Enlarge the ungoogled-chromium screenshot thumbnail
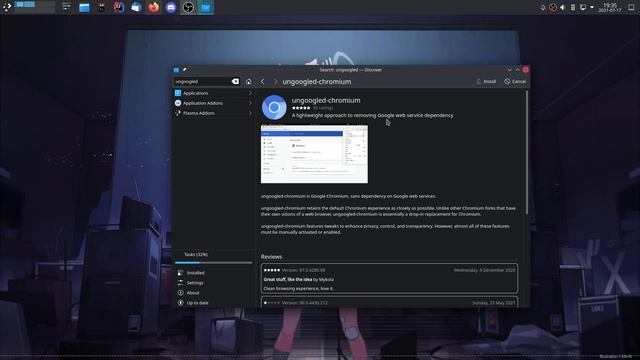This screenshot has width=640, height=360. [x=314, y=154]
